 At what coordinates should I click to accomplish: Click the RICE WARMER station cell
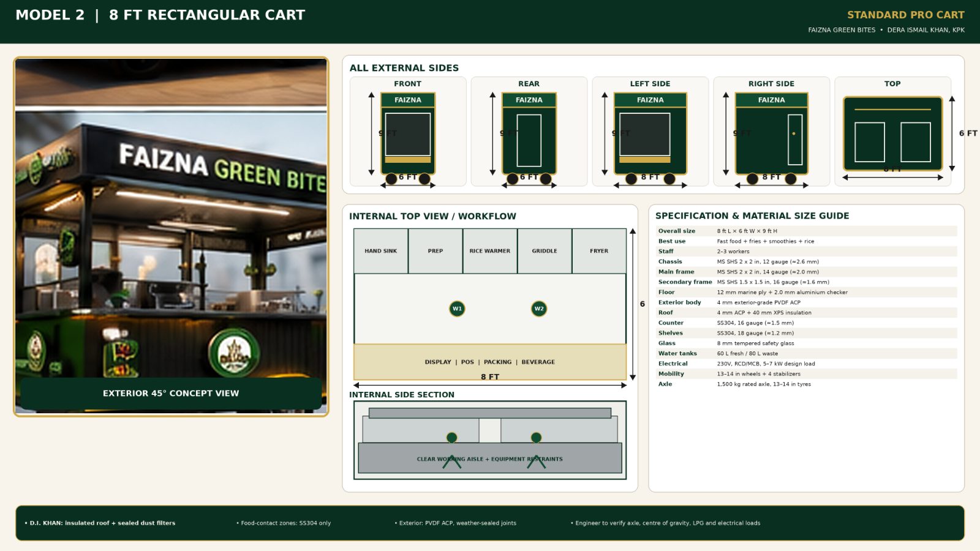coord(490,251)
